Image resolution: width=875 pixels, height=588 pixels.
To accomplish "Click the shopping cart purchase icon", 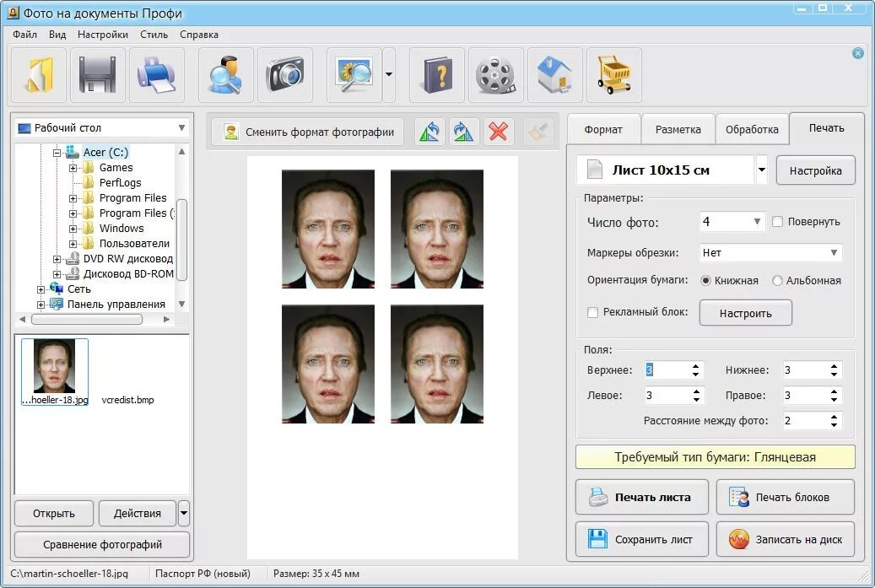I will pyautogui.click(x=614, y=75).
